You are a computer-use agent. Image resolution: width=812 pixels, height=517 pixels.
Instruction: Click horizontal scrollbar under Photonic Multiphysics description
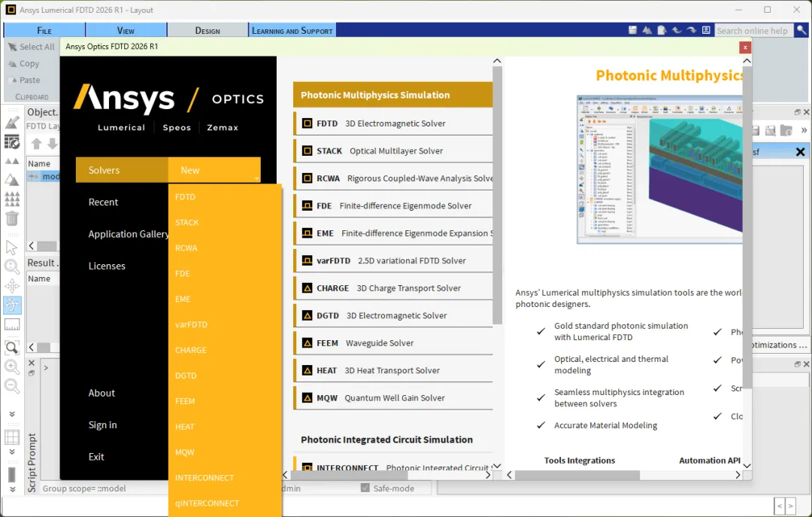(577, 475)
